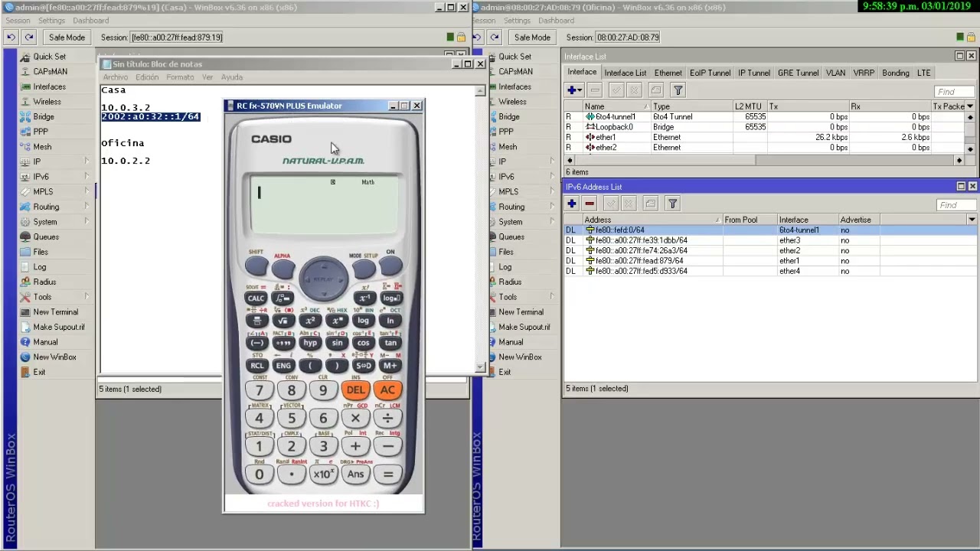Click filter icon in IPv6 Address List
The height and width of the screenshot is (551, 980).
[x=672, y=204]
